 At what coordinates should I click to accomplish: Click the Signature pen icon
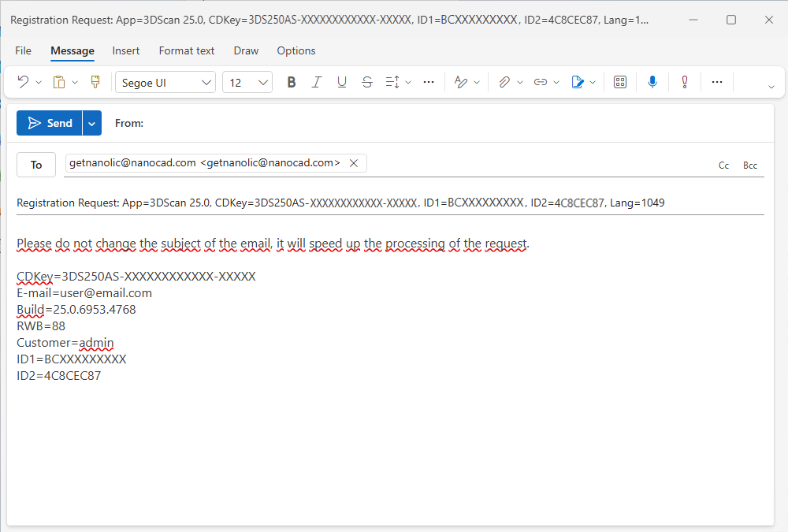578,82
